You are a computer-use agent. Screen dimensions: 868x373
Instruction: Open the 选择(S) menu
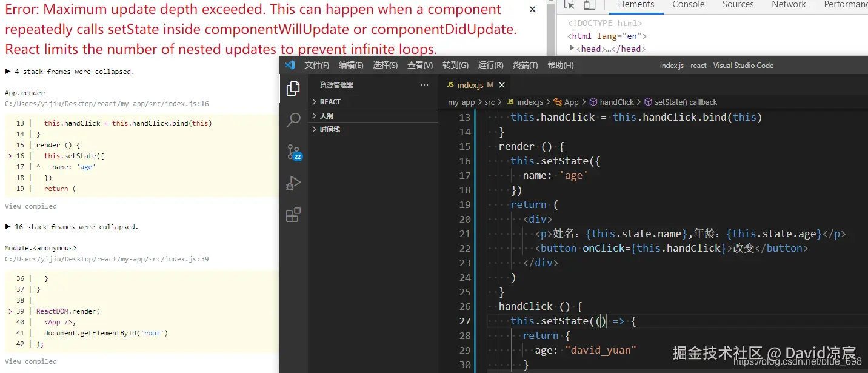(386, 66)
